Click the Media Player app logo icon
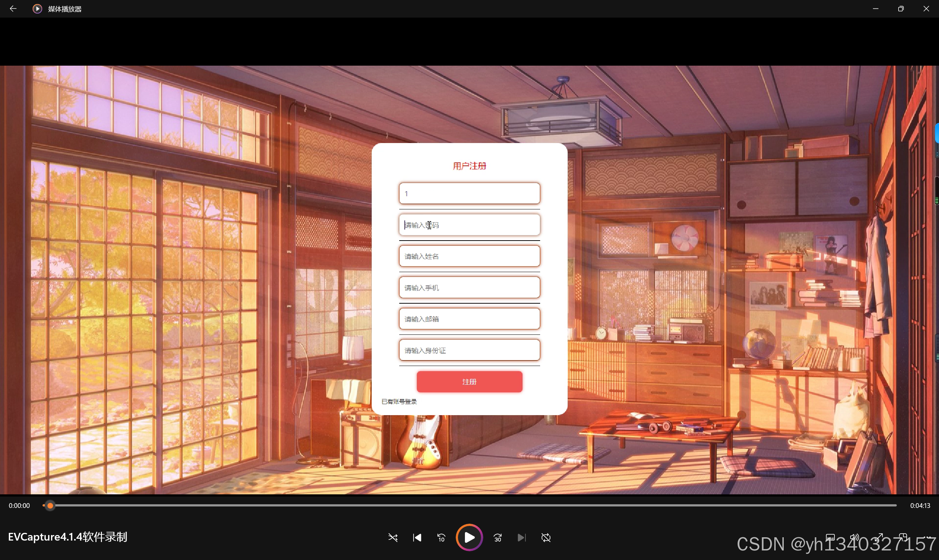The width and height of the screenshot is (939, 560). point(37,9)
